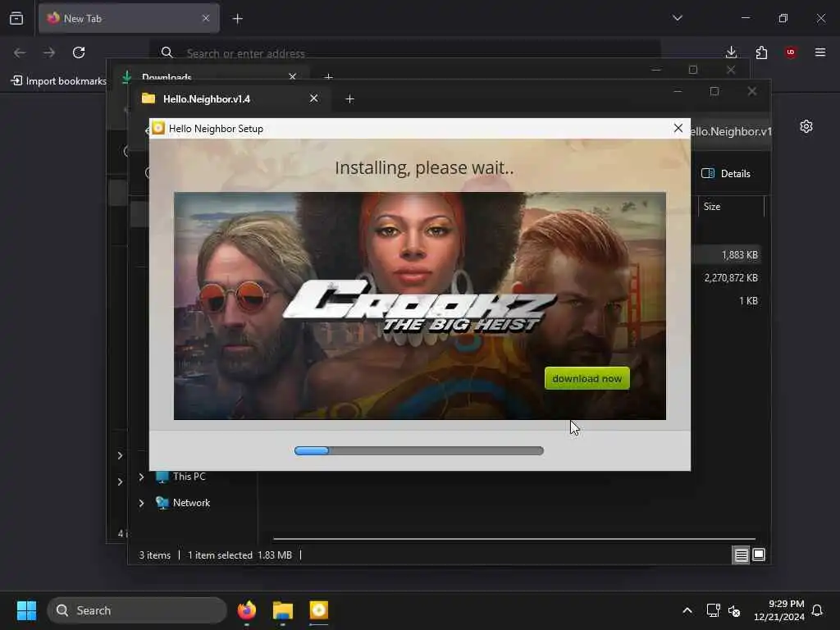This screenshot has width=840, height=630.
Task: Open the clock and date flyout
Action: pos(779,610)
